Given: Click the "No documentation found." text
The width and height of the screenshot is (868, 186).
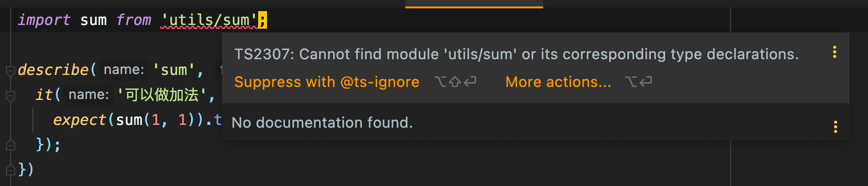Looking at the screenshot, I should pyautogui.click(x=322, y=123).
